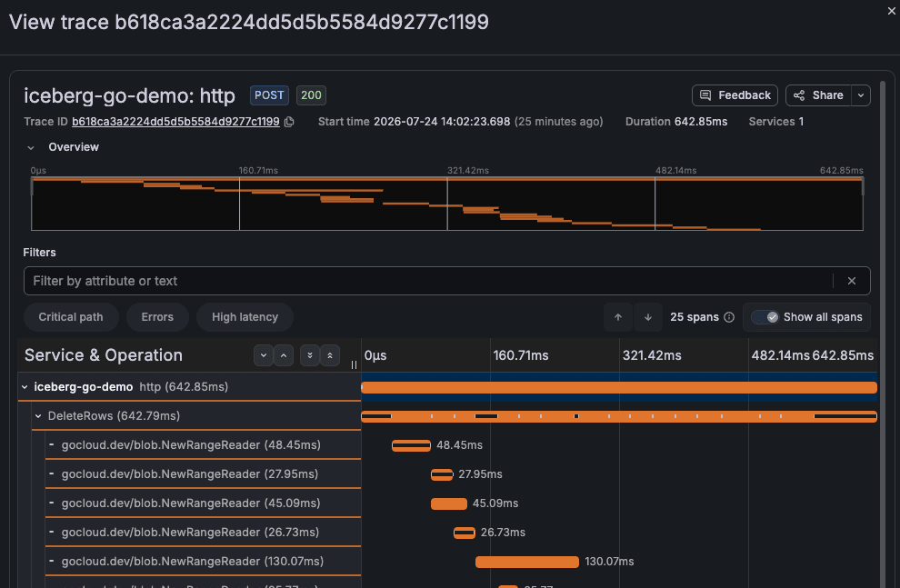Show info about 25 spans
This screenshot has height=588, width=900.
pos(729,317)
